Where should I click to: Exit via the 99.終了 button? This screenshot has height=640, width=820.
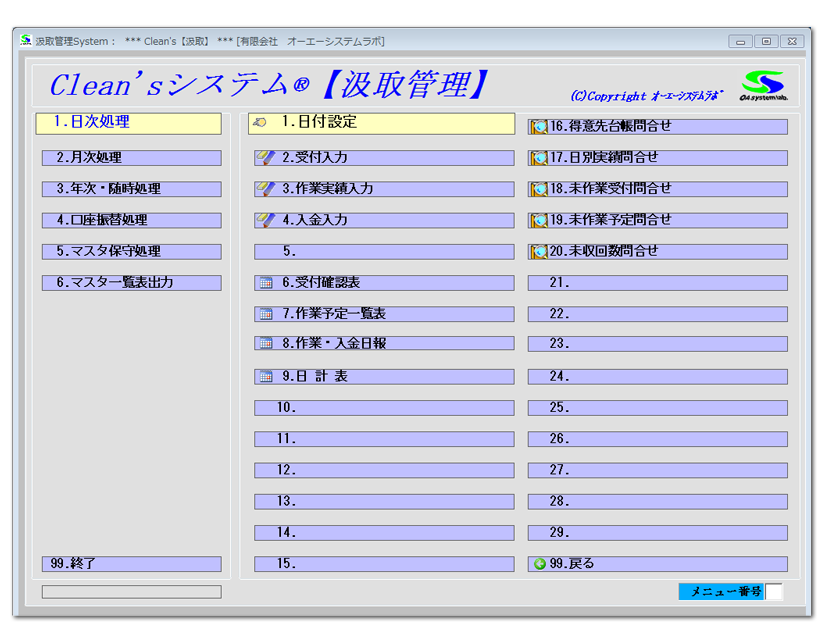pos(132,564)
